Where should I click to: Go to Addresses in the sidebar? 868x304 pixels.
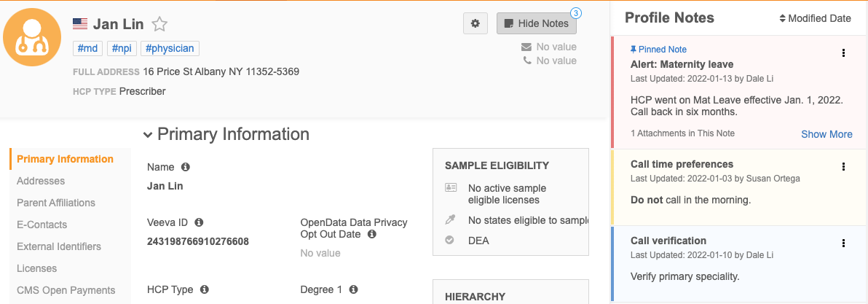(x=41, y=181)
